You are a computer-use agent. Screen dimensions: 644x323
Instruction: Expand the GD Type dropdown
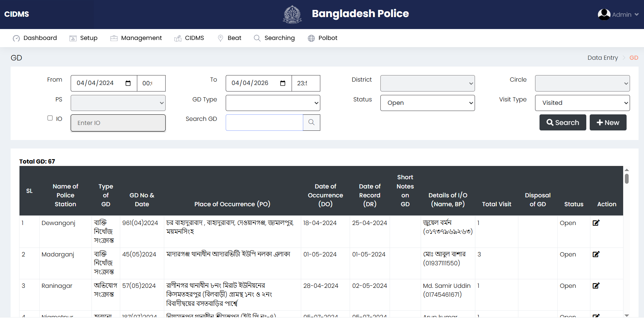pos(272,103)
